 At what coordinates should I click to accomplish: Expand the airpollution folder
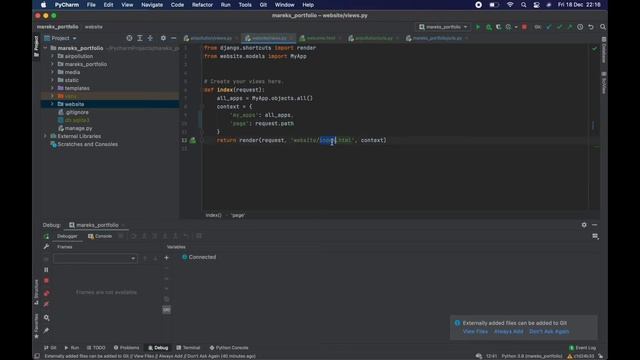[52, 56]
